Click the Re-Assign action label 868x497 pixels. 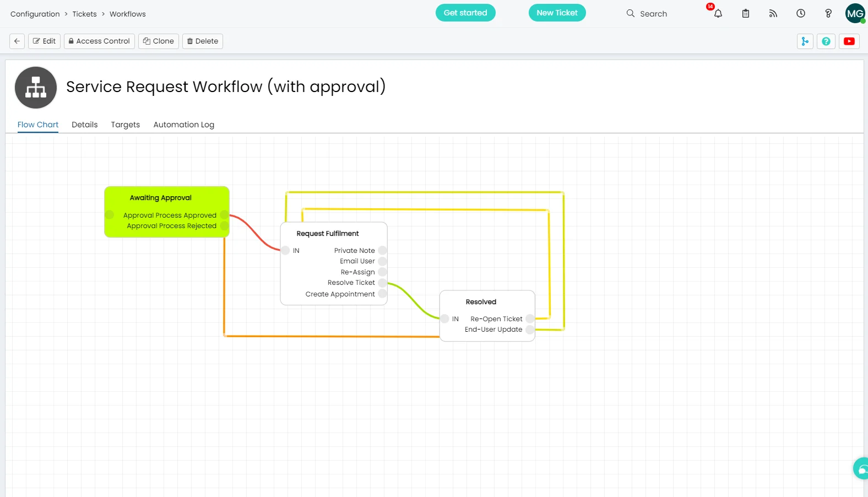(357, 272)
